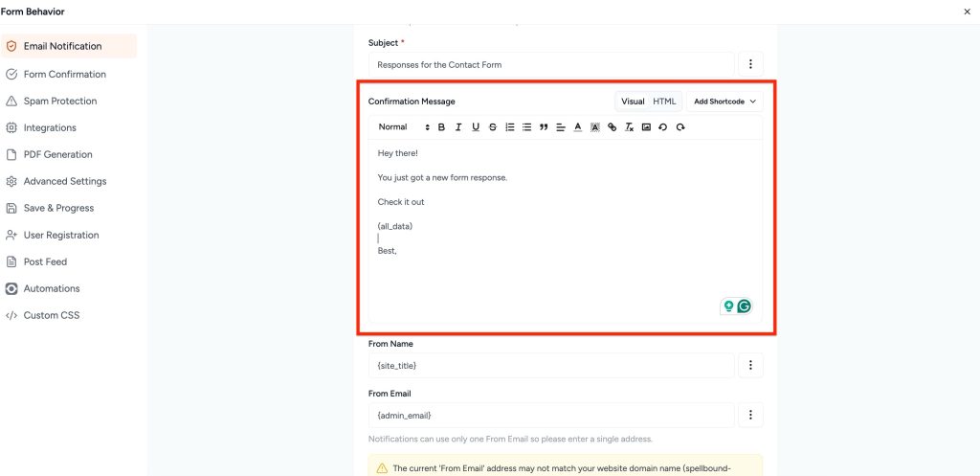
Task: Click the From Name input field
Action: tap(551, 365)
